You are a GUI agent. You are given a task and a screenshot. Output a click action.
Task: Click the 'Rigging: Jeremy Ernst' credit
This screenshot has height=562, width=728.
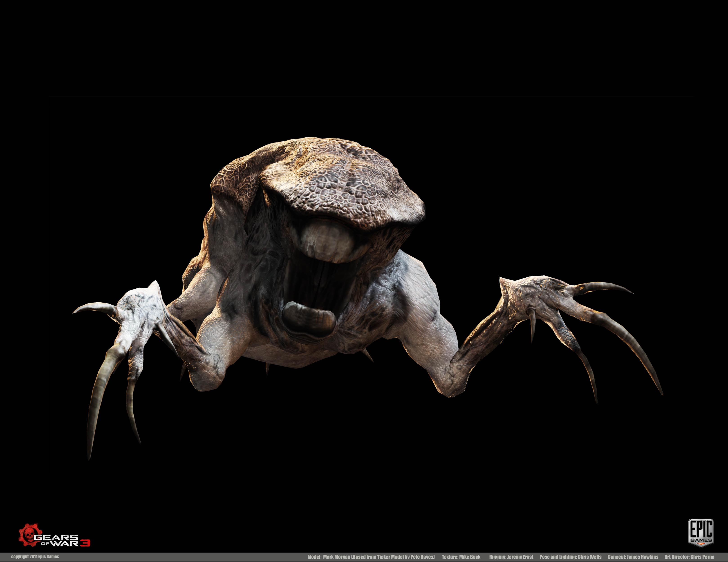(x=511, y=557)
